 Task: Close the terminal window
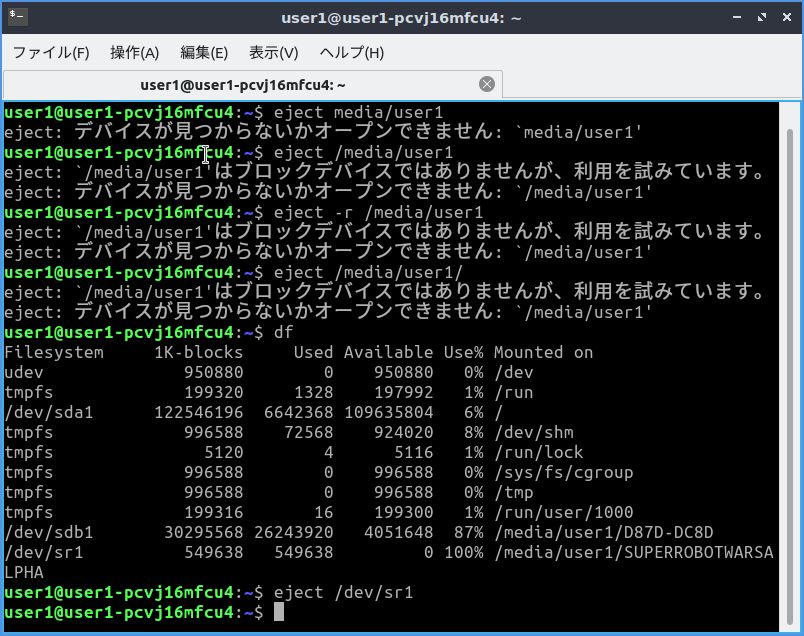[787, 17]
